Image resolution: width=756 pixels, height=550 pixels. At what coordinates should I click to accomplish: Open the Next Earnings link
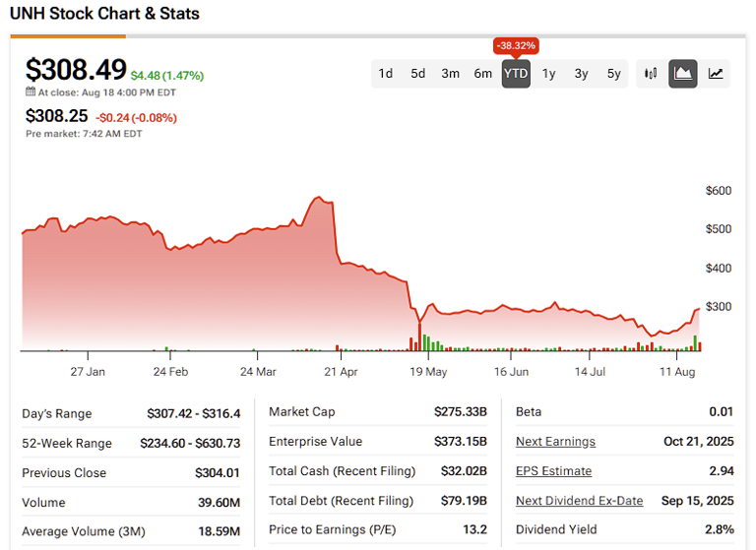point(555,442)
